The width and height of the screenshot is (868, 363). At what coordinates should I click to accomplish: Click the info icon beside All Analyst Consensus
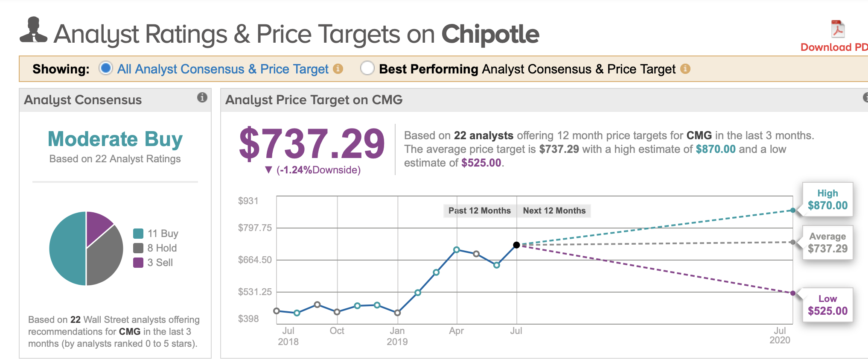tap(338, 69)
